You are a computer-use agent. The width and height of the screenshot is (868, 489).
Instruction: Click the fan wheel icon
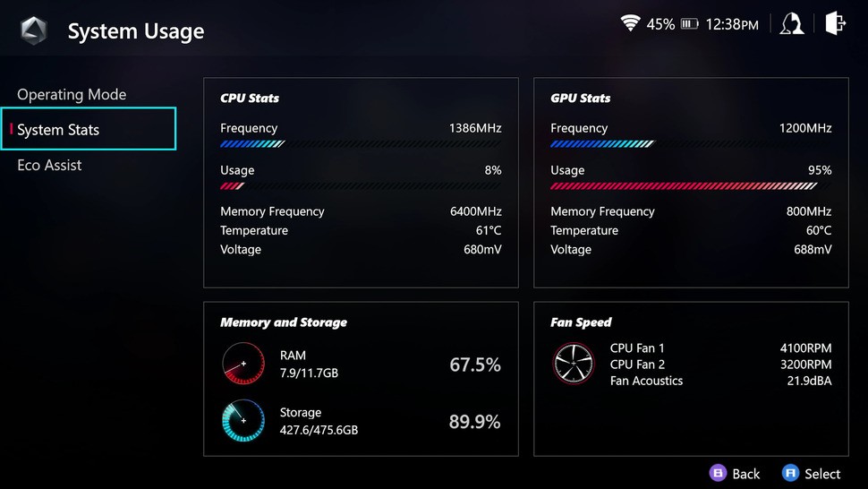[x=574, y=365]
